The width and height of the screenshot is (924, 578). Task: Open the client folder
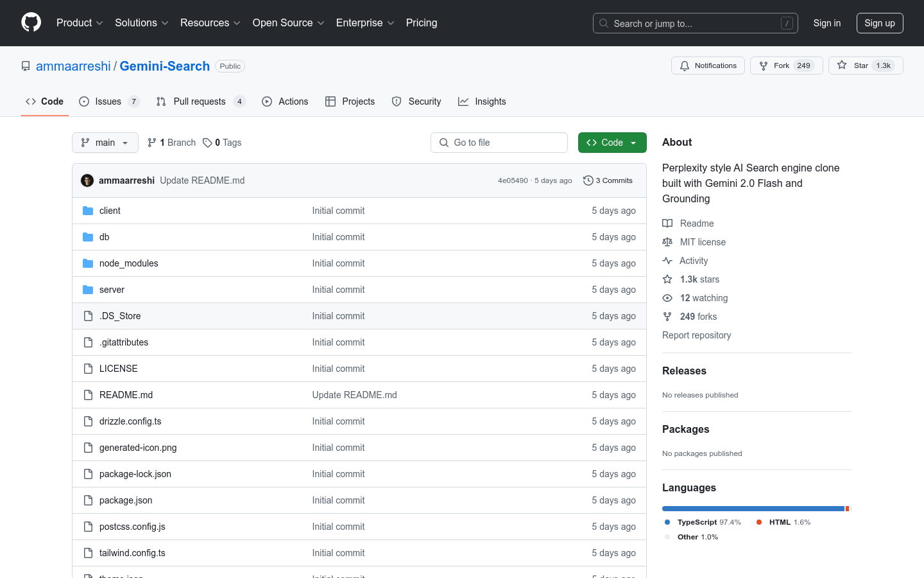110,211
